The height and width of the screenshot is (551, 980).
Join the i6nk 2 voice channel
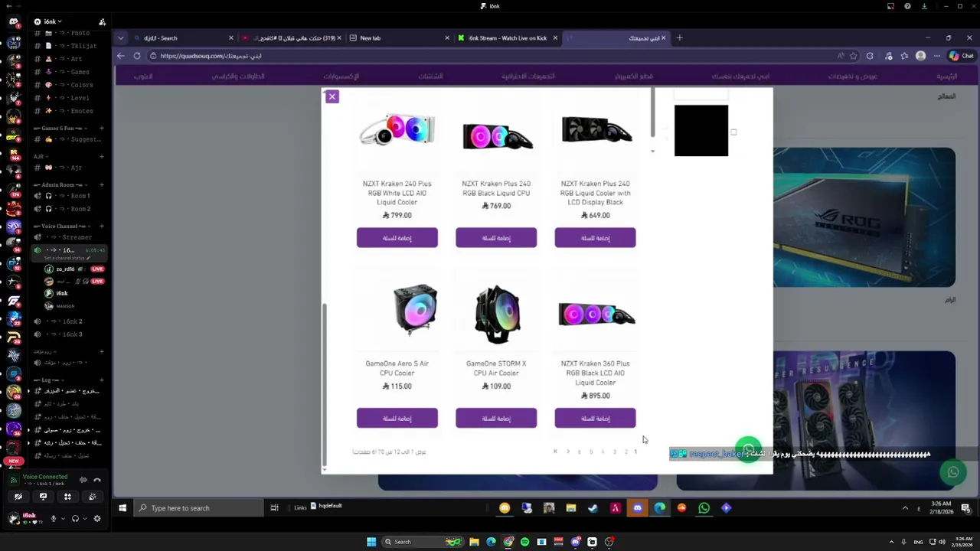tap(70, 321)
